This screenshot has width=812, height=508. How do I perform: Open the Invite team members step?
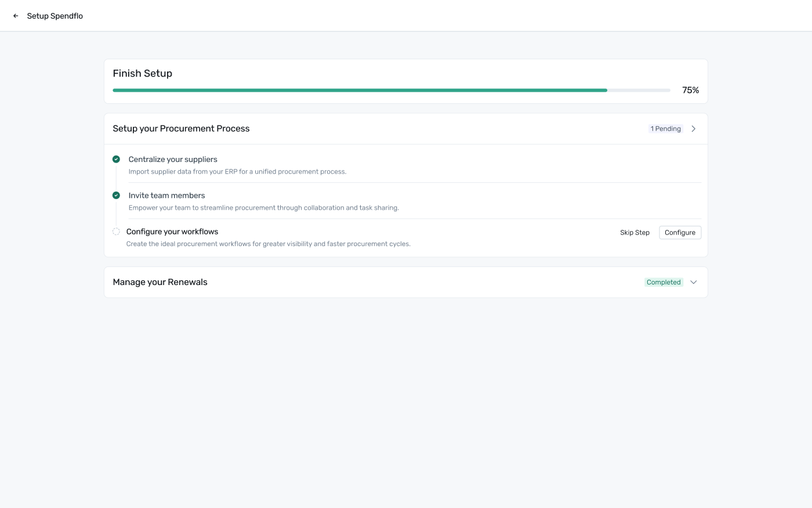coord(166,196)
